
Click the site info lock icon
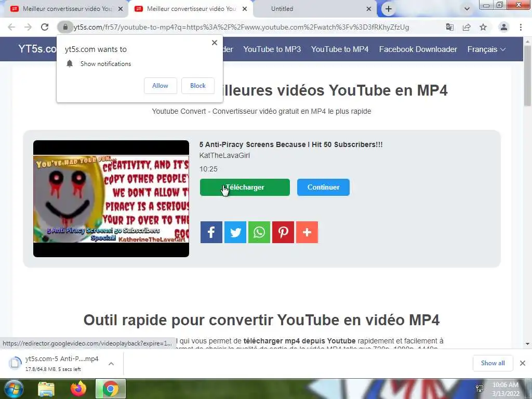pyautogui.click(x=65, y=27)
